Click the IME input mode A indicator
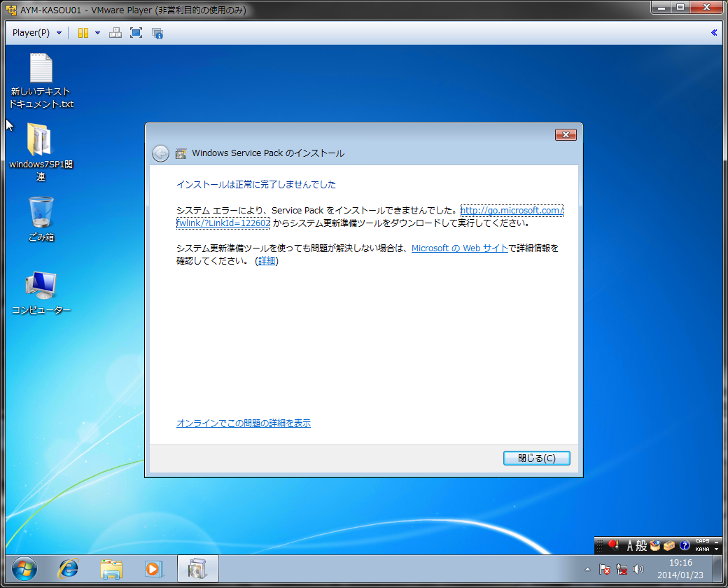Screen dimensions: 728x588 coord(629,546)
